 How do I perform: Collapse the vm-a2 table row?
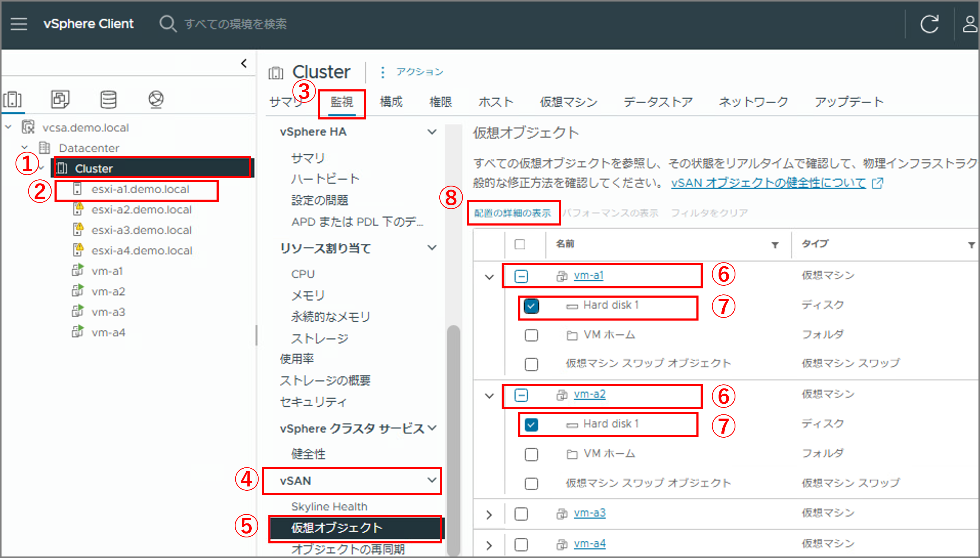pyautogui.click(x=489, y=396)
